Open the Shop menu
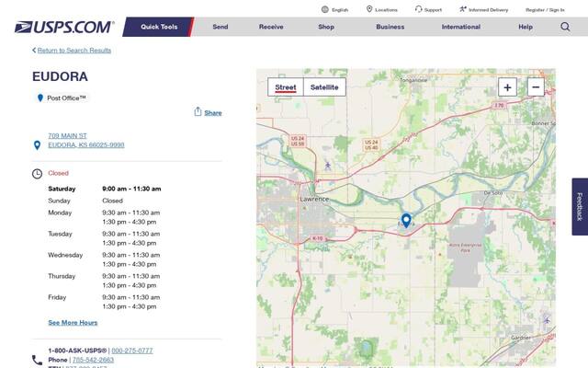 [x=326, y=27]
